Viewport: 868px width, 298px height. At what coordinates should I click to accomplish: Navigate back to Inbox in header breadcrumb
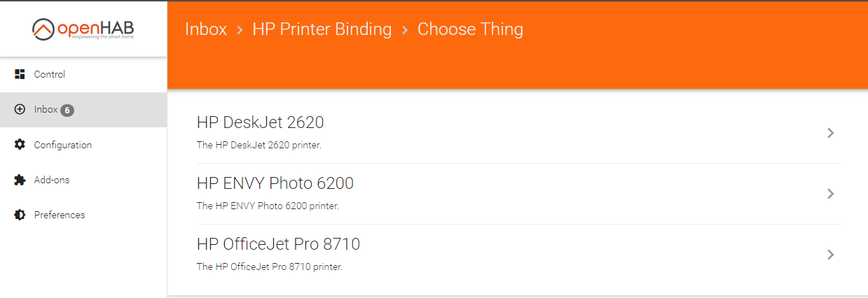(x=206, y=29)
